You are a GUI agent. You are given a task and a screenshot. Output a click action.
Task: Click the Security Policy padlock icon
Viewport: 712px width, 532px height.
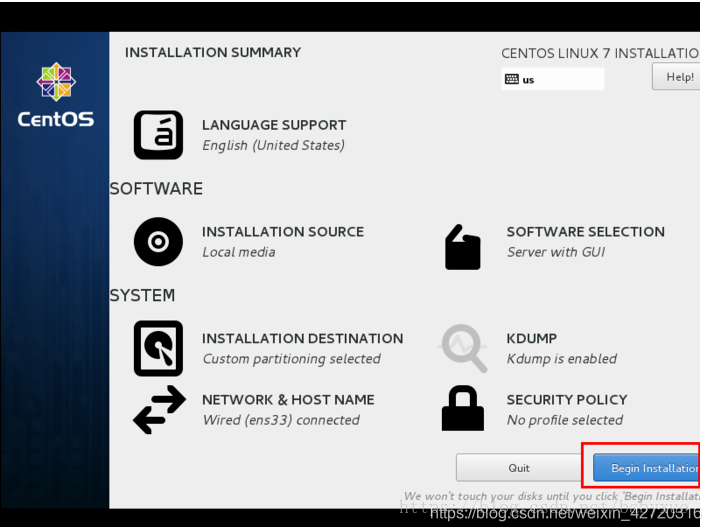click(463, 408)
